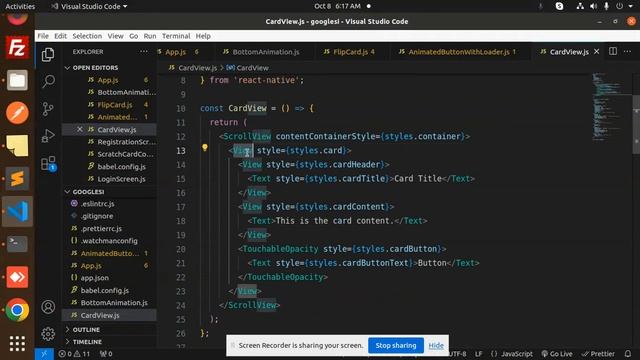Open Sublime Text from the dock
Image resolution: width=640 pixels, height=360 pixels.
tap(17, 178)
